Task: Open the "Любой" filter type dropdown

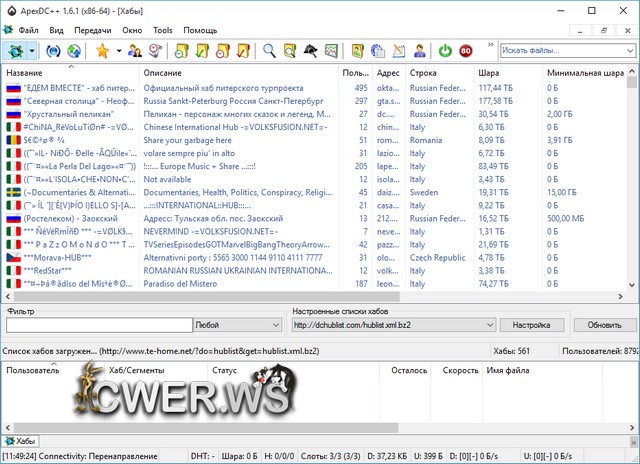Action: [276, 325]
